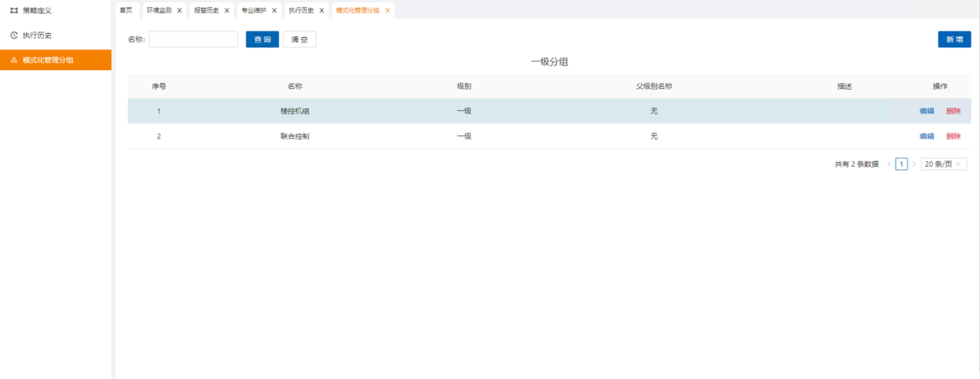Open the 20 条/页 page size dropdown
Screen dimensions: 980x379
coord(944,164)
